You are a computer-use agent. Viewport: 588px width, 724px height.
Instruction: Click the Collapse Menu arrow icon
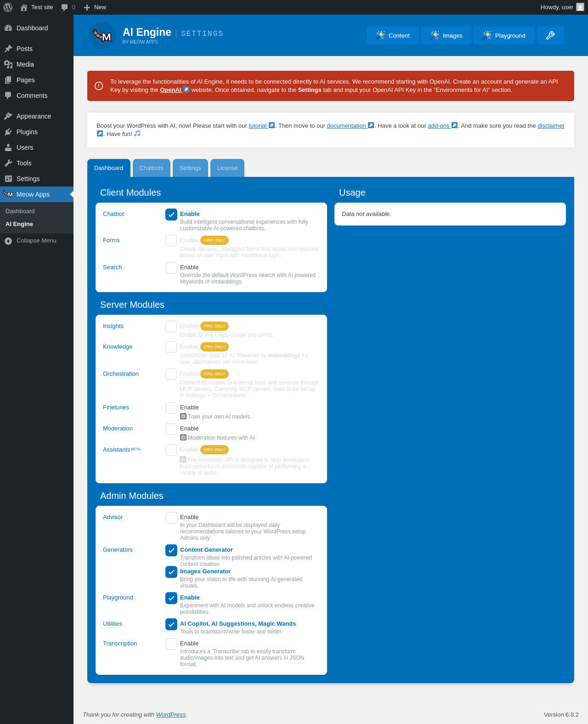coord(8,241)
